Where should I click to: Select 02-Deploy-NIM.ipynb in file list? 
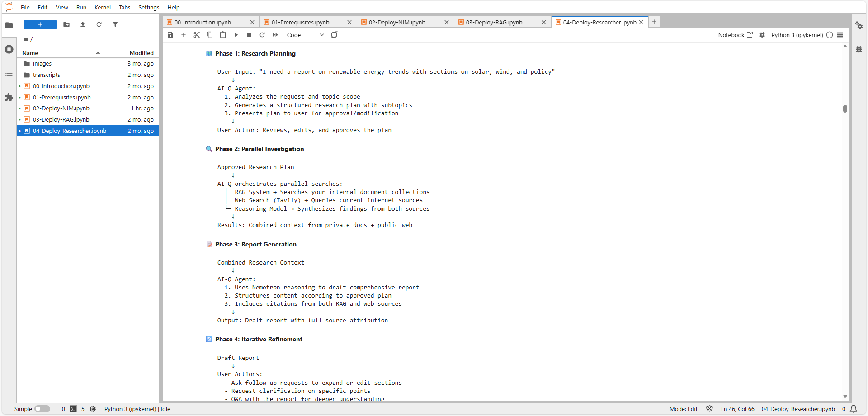tap(88, 109)
